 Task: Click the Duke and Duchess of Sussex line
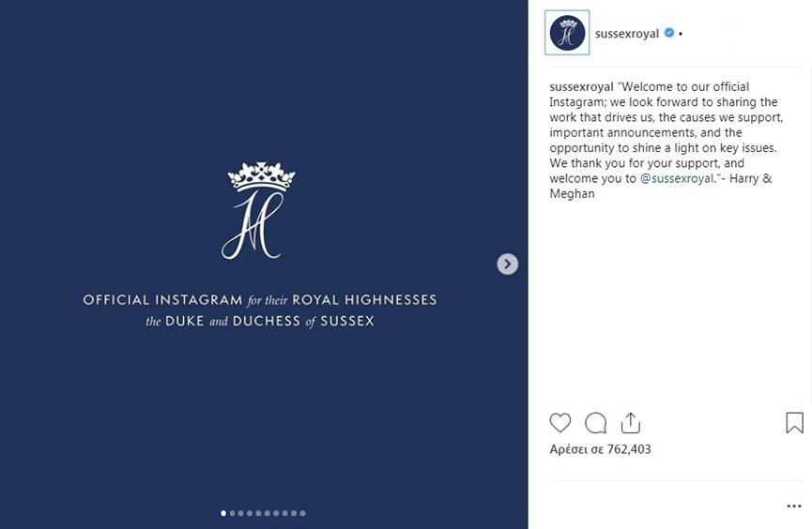tap(260, 322)
